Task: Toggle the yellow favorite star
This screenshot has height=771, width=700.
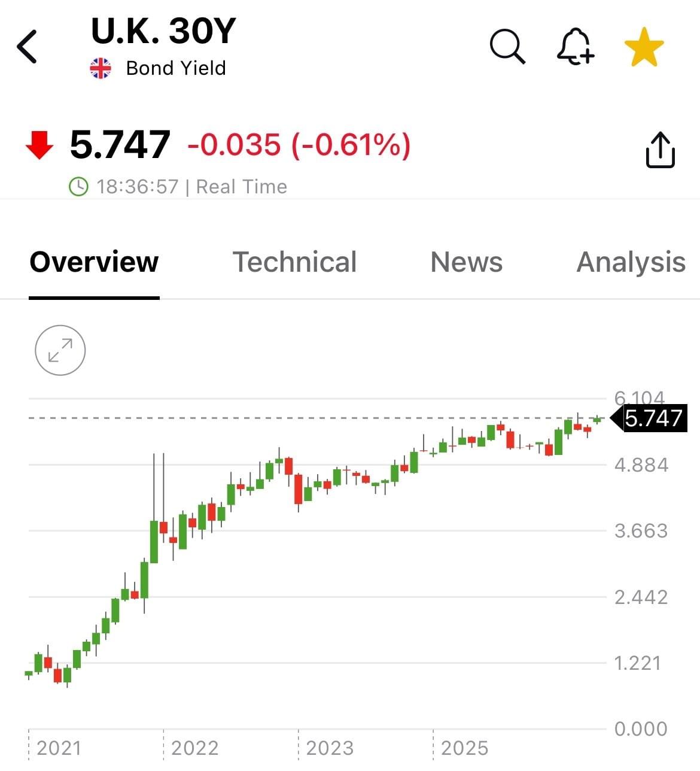Action: click(x=644, y=47)
